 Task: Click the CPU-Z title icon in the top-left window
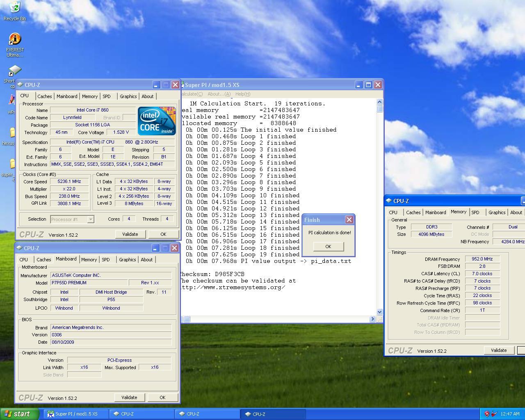point(20,84)
